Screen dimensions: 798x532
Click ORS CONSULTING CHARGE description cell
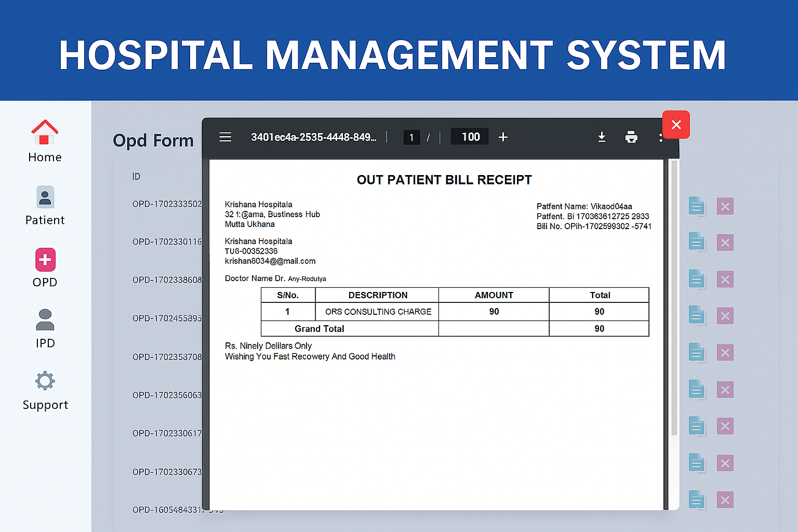point(378,312)
